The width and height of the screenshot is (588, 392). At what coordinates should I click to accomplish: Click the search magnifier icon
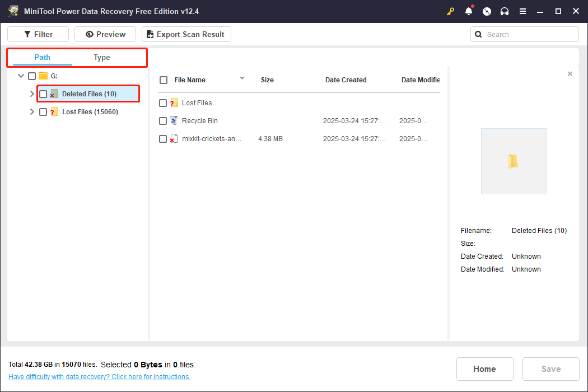pyautogui.click(x=478, y=34)
